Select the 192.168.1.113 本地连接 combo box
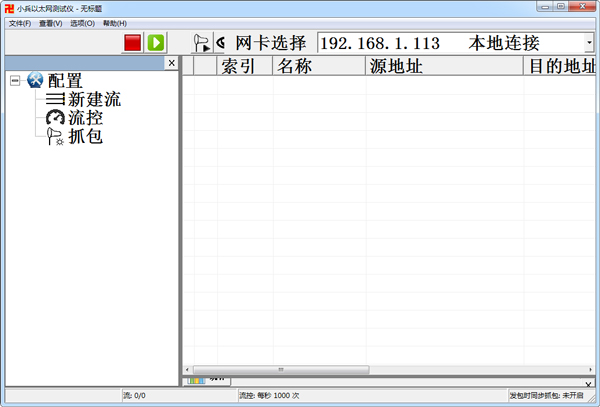Image resolution: width=600 pixels, height=407 pixels. (x=455, y=43)
